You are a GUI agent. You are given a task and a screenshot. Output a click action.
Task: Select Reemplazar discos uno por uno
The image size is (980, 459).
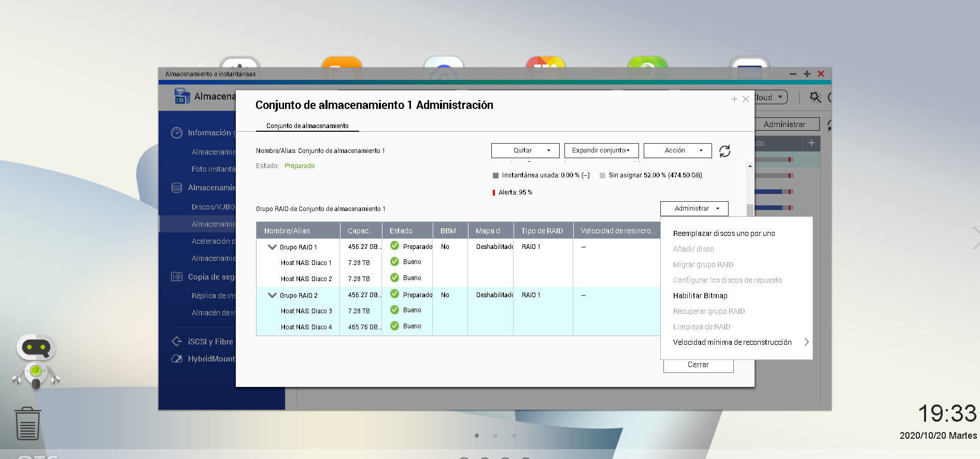(x=723, y=233)
